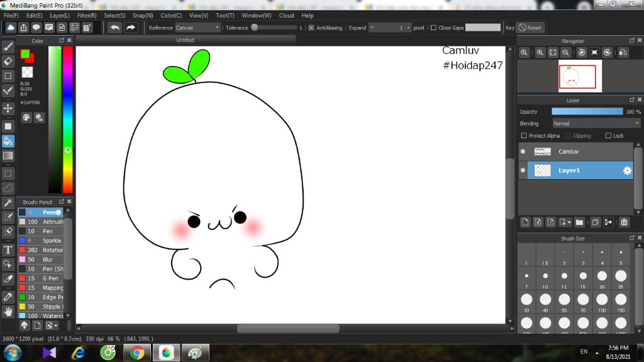Choose the Magic Wand tool
This screenshot has height=362, width=644.
[x=8, y=203]
